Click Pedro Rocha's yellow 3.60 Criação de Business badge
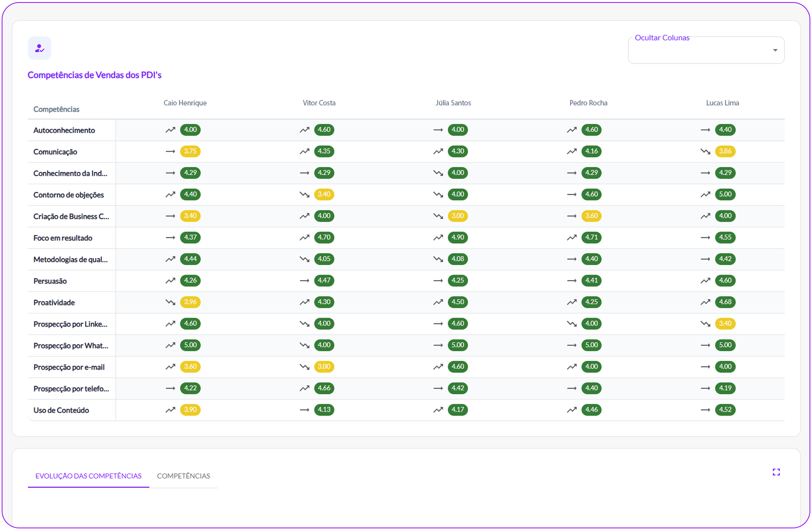Image resolution: width=812 pixels, height=530 pixels. [591, 216]
